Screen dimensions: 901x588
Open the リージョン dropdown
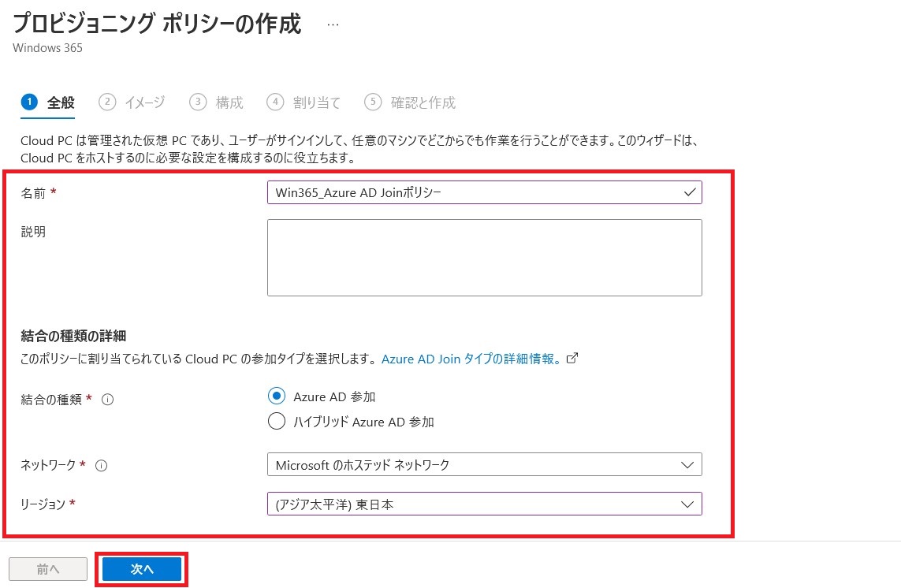[485, 504]
